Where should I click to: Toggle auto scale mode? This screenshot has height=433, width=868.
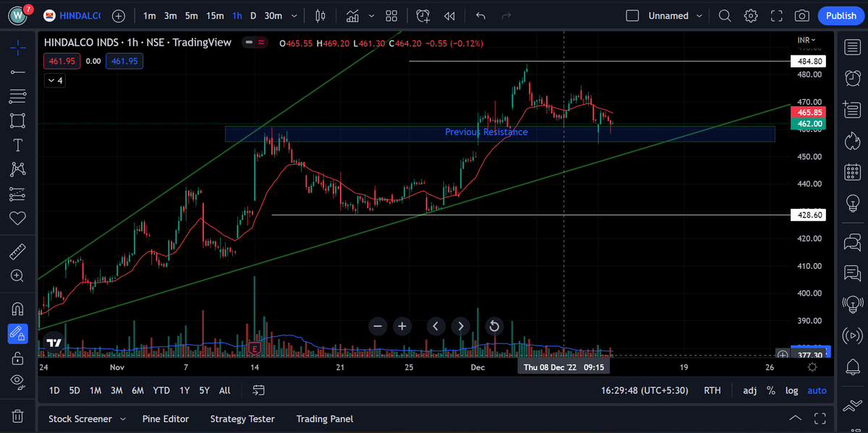click(x=817, y=390)
